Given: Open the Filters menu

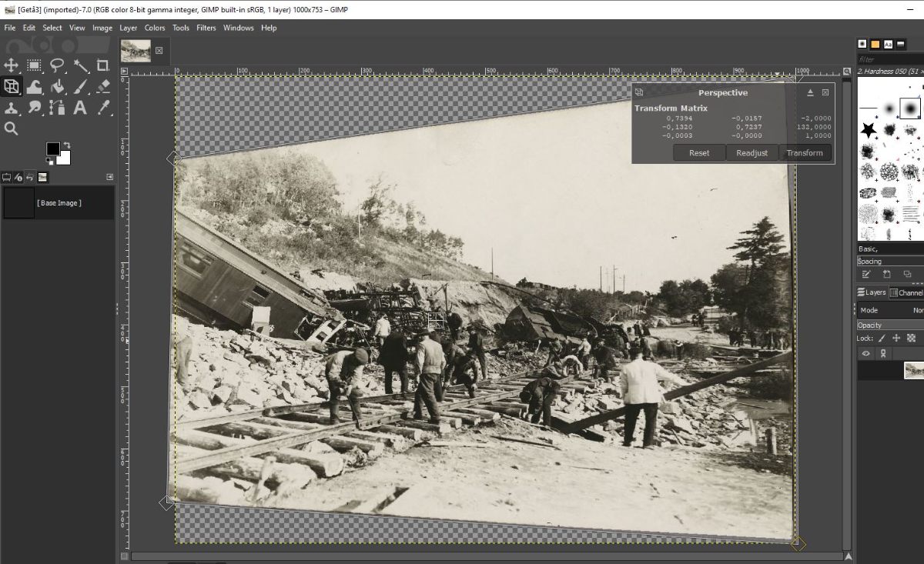Looking at the screenshot, I should click(x=206, y=28).
